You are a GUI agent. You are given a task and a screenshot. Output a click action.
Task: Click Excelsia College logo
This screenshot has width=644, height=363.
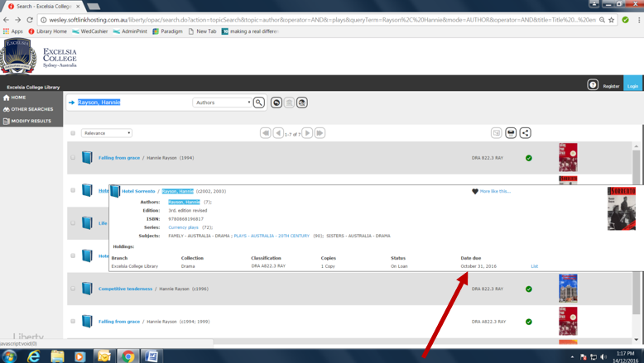[39, 56]
